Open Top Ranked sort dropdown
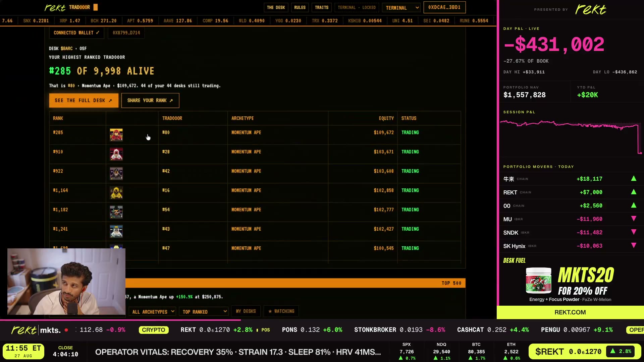 [204, 312]
